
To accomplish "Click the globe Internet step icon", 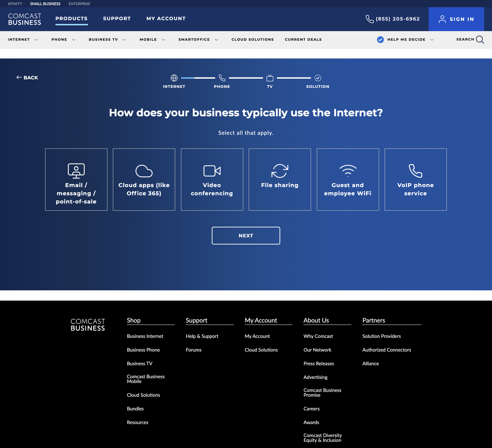I will (x=174, y=78).
